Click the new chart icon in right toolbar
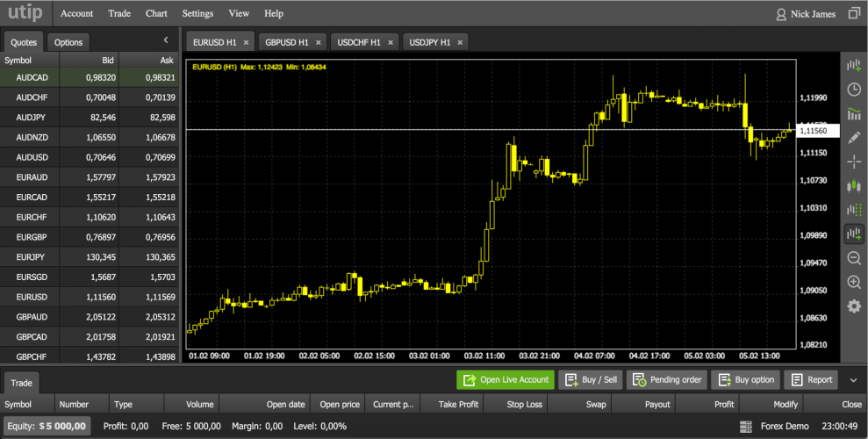This screenshot has height=439, width=868. [x=853, y=66]
